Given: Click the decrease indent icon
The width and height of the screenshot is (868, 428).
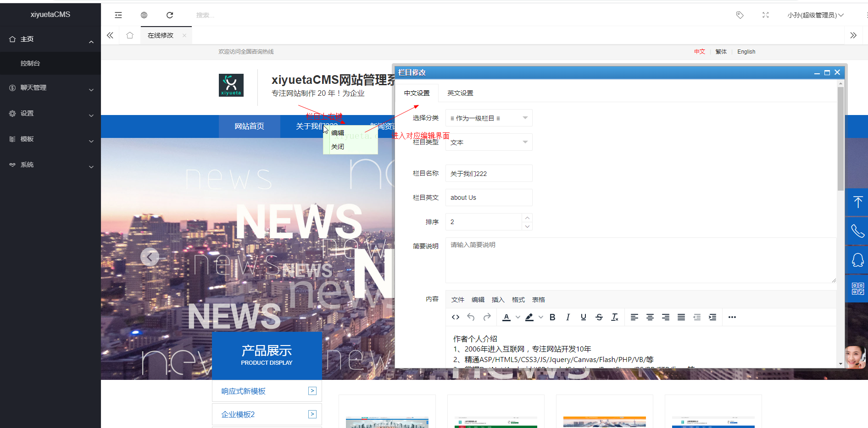Looking at the screenshot, I should click(x=697, y=317).
